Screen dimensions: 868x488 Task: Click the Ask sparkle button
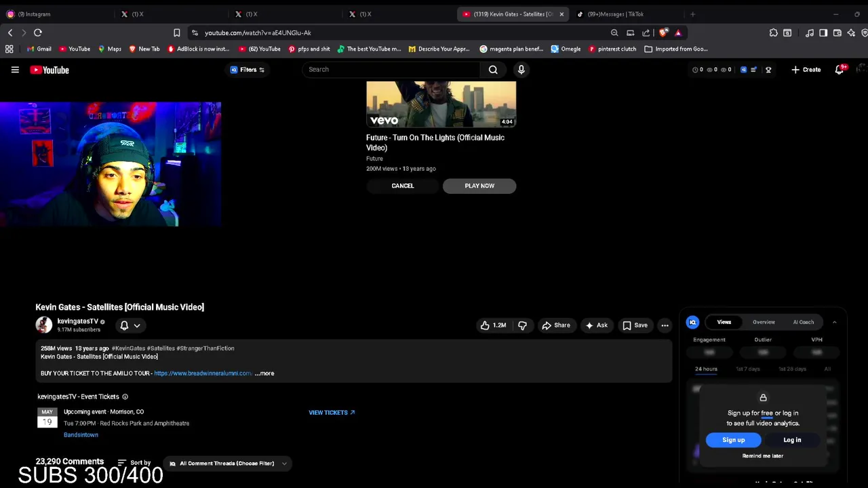[596, 325]
